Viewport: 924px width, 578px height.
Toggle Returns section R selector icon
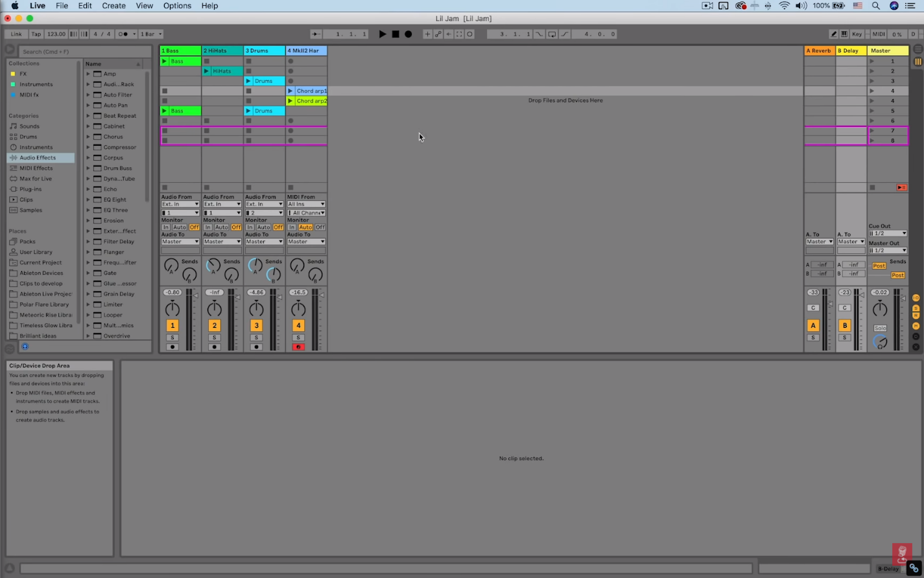(916, 316)
